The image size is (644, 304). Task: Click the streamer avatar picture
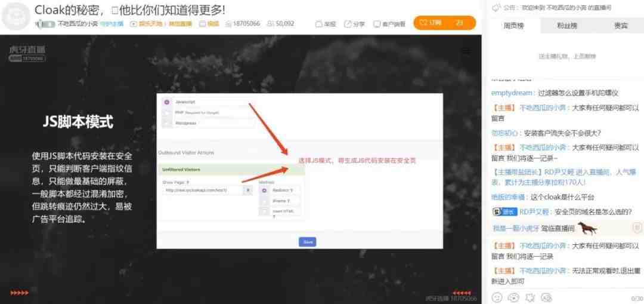tap(16, 17)
